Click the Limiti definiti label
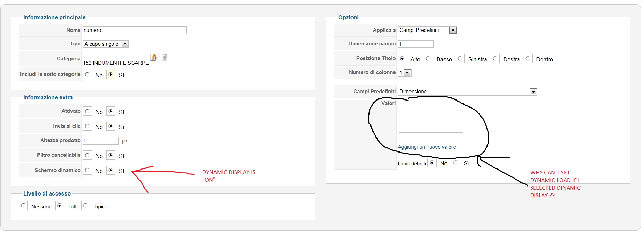The height and width of the screenshot is (234, 644). [x=412, y=164]
